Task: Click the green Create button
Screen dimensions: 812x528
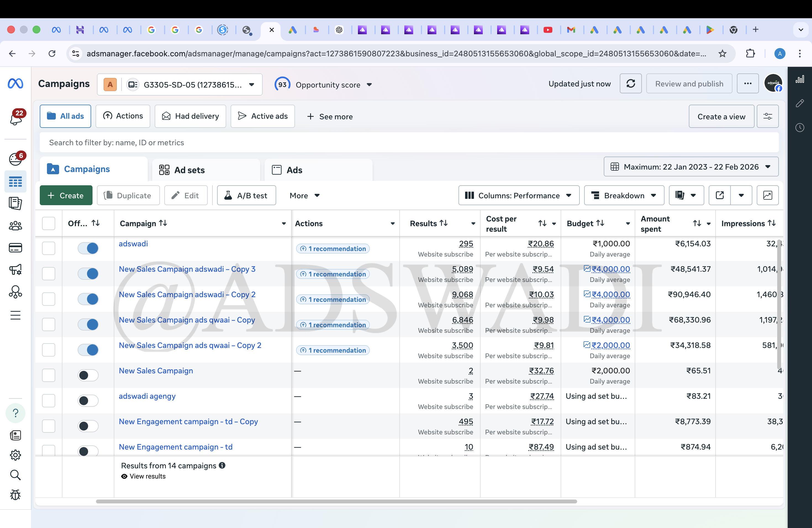Action: (x=66, y=195)
